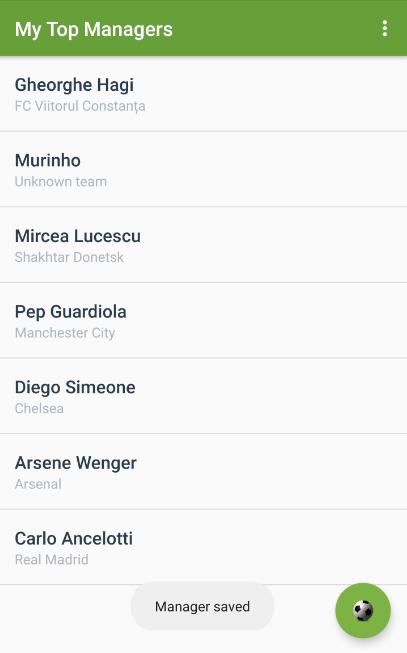
Task: Open the Diego Simeone entry
Action: pos(203,396)
